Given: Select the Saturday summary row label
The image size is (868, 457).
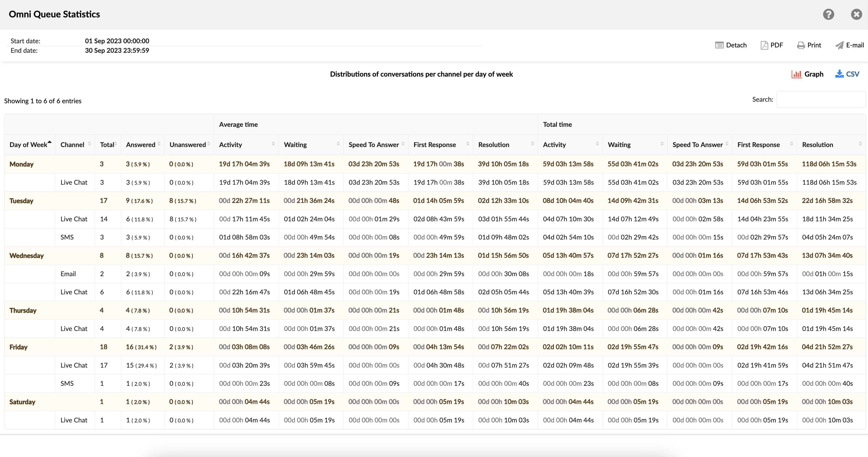Looking at the screenshot, I should point(22,402).
